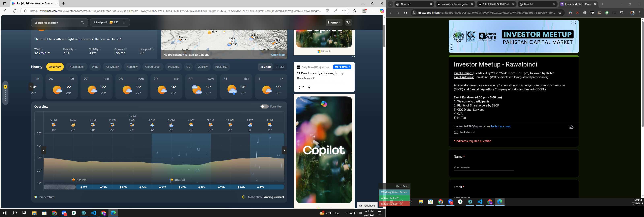
Task: Open the Chrome three-dot menu
Action: (x=640, y=13)
